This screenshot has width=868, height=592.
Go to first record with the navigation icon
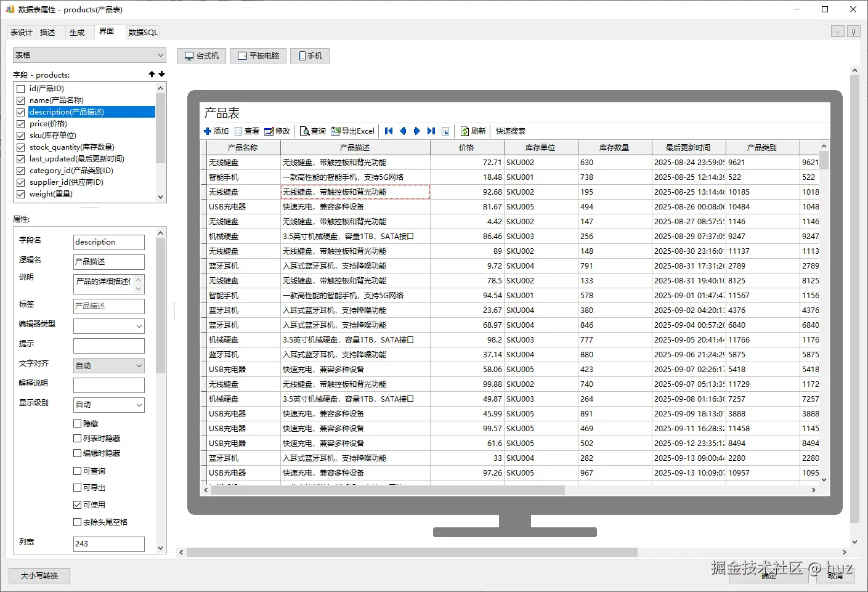[x=389, y=131]
